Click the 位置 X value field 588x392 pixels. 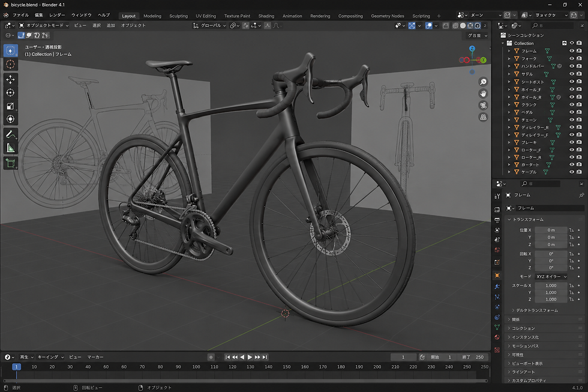[551, 230]
